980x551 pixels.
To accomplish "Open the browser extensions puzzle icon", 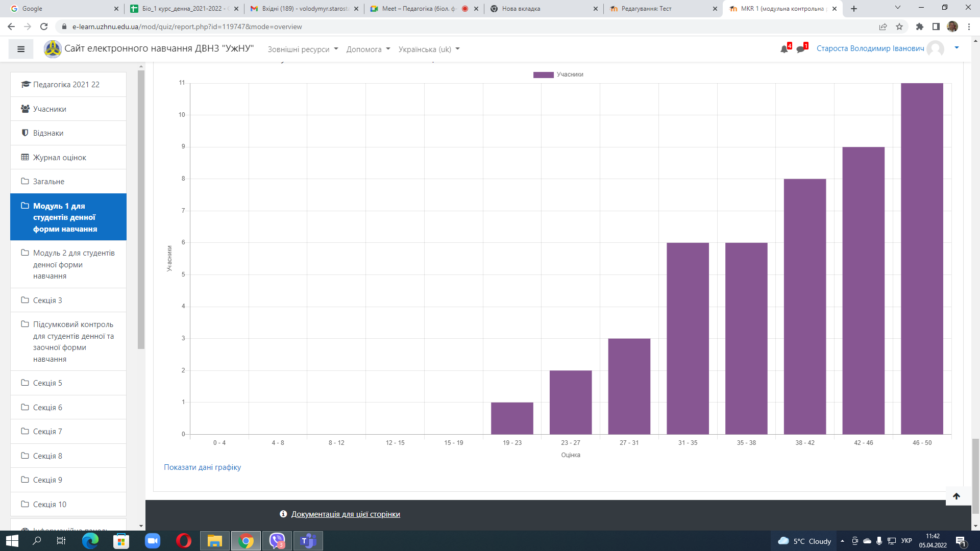I will [920, 27].
